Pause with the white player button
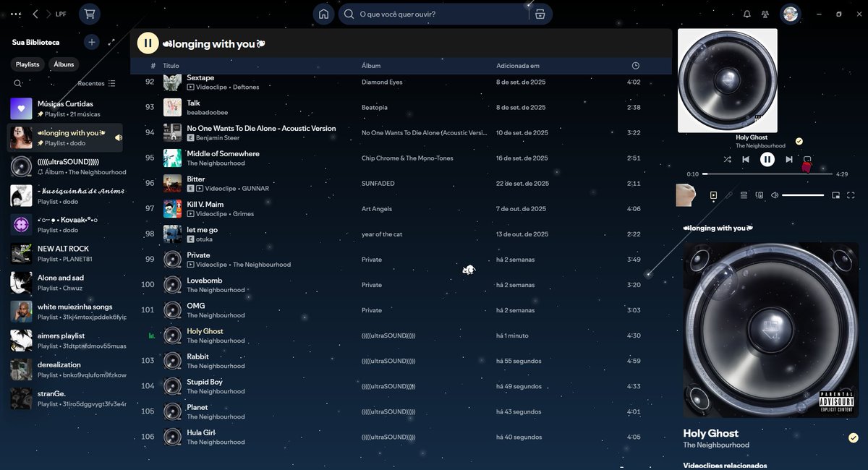The height and width of the screenshot is (470, 868). click(767, 159)
